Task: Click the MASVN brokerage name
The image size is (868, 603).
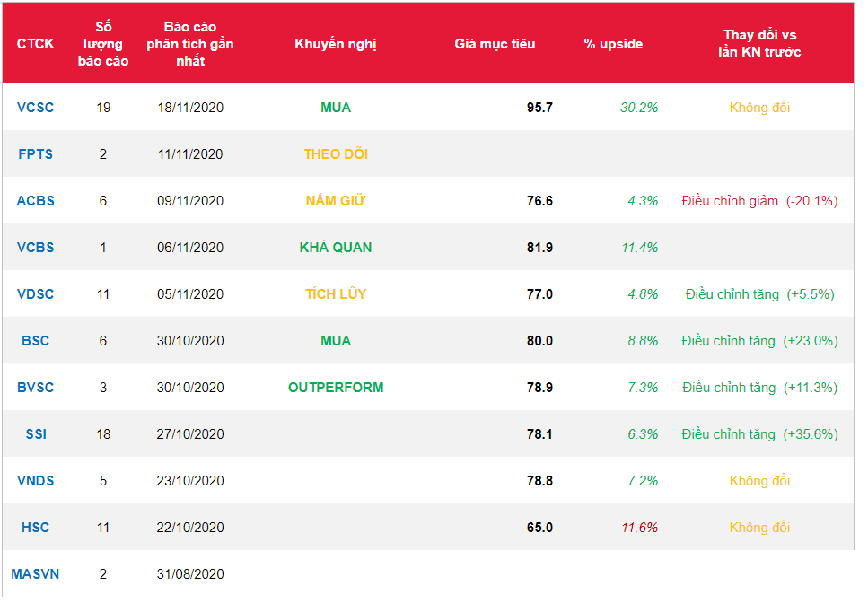Action: coord(35,574)
